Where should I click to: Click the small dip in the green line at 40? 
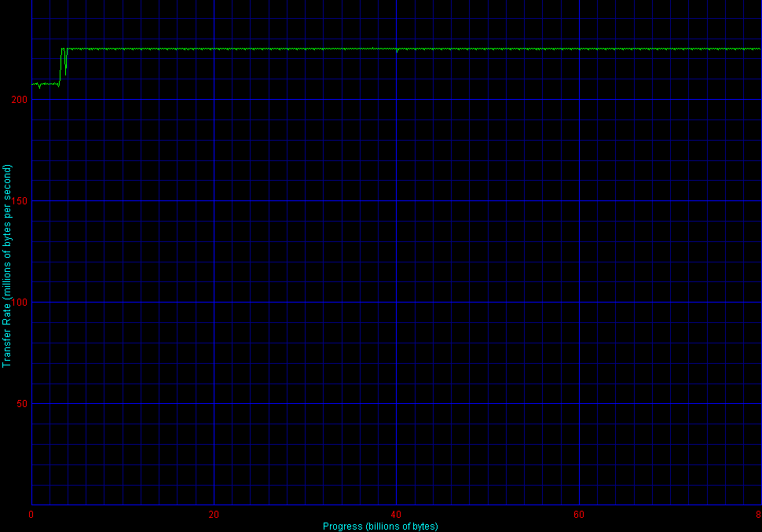pos(397,50)
